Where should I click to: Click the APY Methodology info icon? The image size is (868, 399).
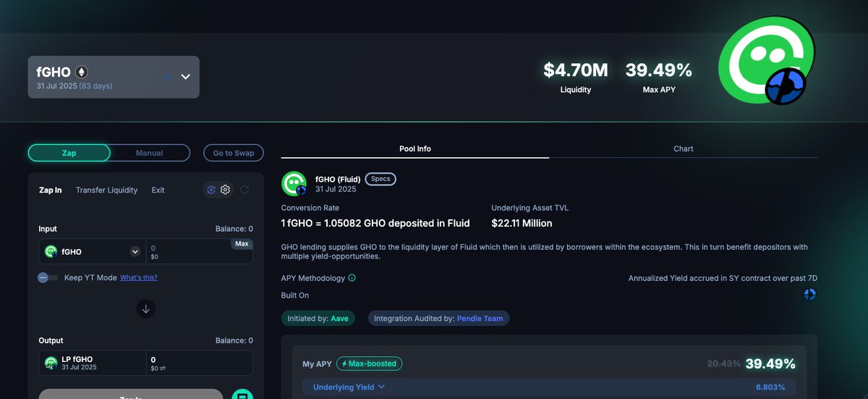tap(352, 277)
